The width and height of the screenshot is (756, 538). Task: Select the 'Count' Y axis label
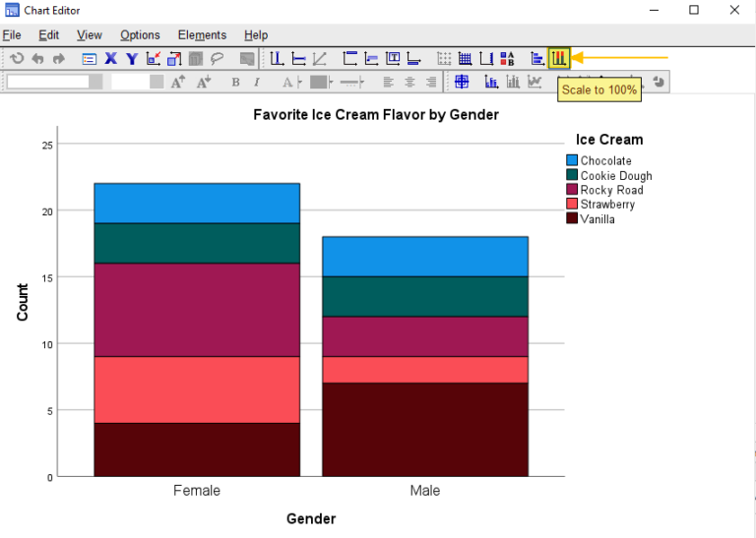click(x=23, y=302)
